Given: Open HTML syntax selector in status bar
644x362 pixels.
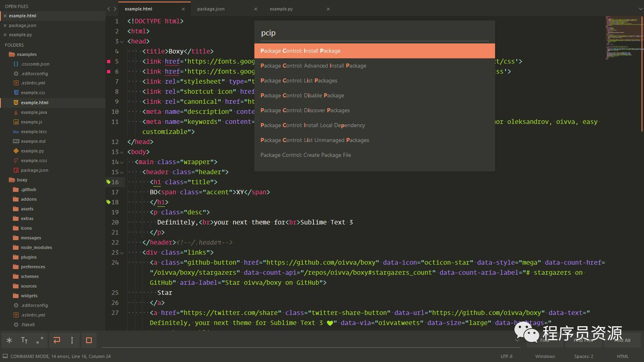Looking at the screenshot, I should click(622, 356).
